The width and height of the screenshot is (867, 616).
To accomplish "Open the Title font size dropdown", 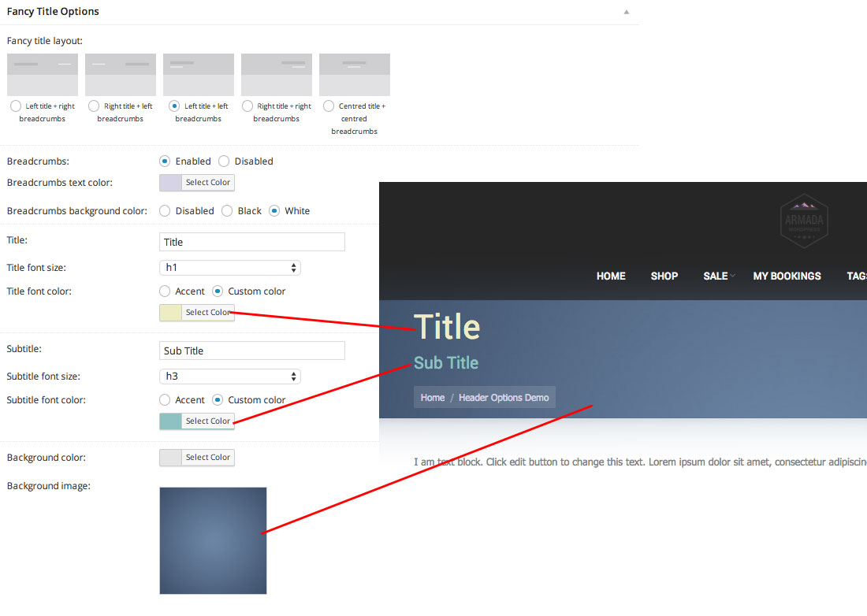I will click(229, 268).
